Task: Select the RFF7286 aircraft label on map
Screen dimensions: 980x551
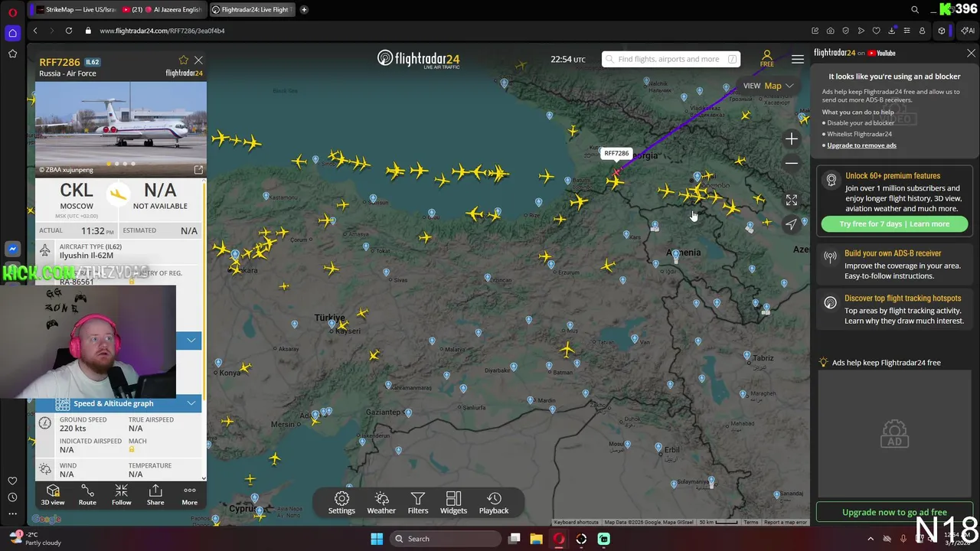Action: coord(616,153)
